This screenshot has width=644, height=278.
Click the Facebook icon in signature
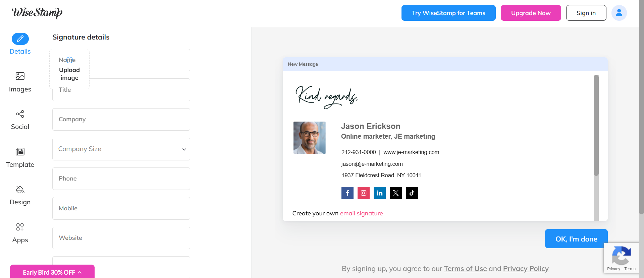(x=347, y=193)
